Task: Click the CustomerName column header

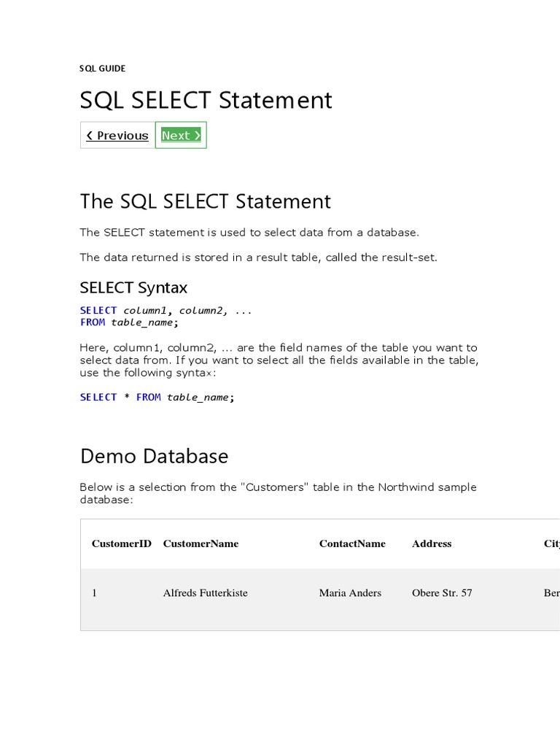Action: 201,543
